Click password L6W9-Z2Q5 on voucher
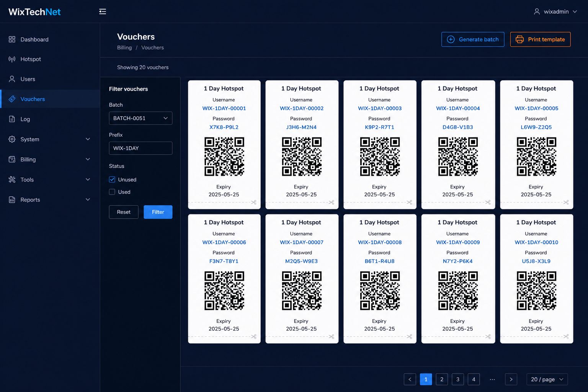 (536, 127)
